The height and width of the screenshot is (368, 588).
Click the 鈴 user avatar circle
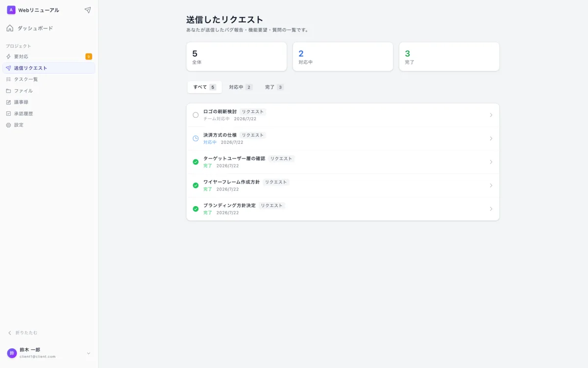tap(12, 353)
